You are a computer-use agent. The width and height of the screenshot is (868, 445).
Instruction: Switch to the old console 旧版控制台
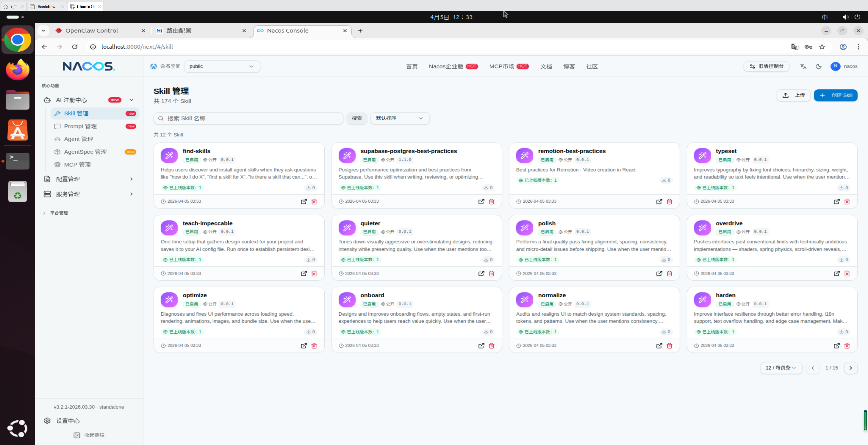pyautogui.click(x=766, y=66)
